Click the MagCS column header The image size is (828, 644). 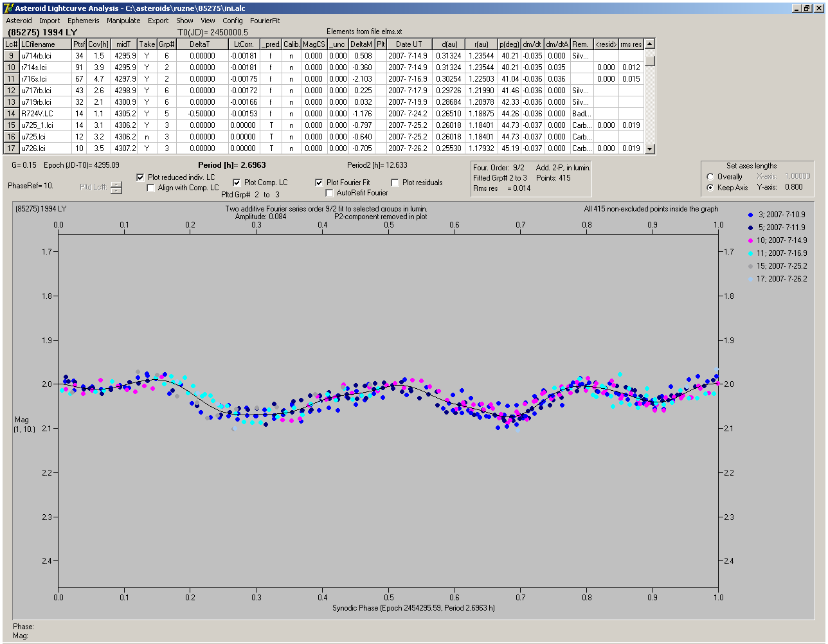coord(314,44)
